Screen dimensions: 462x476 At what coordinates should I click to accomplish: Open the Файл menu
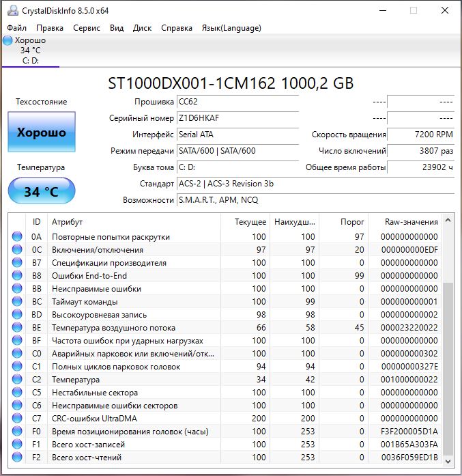pos(16,28)
